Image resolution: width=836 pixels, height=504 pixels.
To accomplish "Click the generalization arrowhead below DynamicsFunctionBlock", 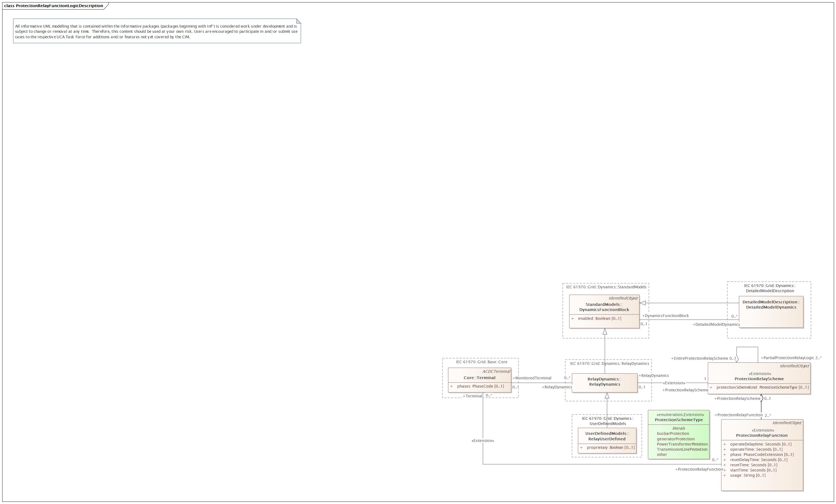I will coord(605,332).
